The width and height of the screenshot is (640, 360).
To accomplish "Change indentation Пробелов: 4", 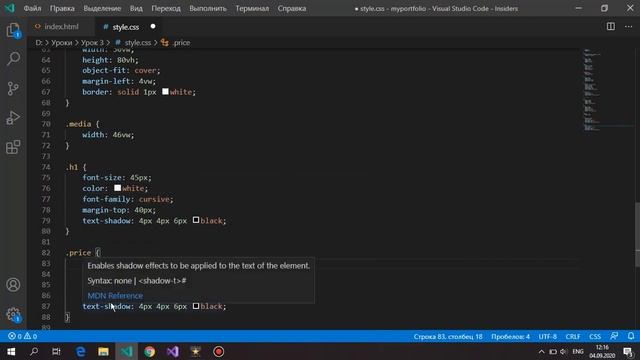I will (x=510, y=336).
